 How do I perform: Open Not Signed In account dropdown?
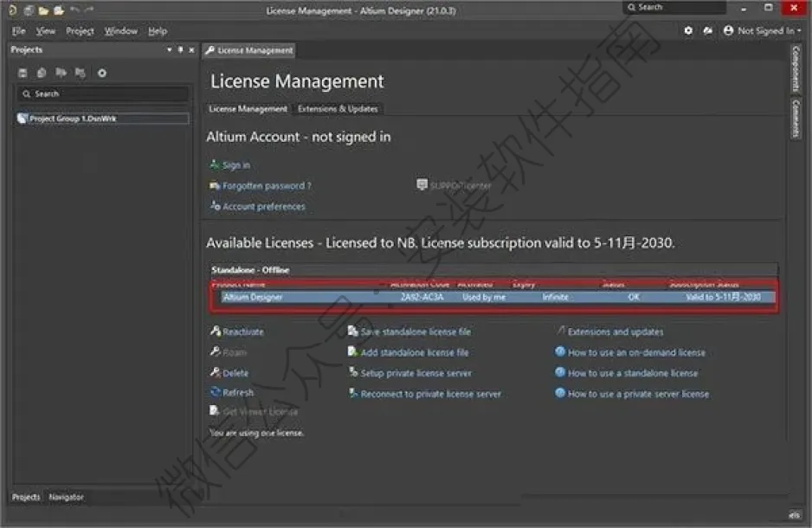coord(763,30)
